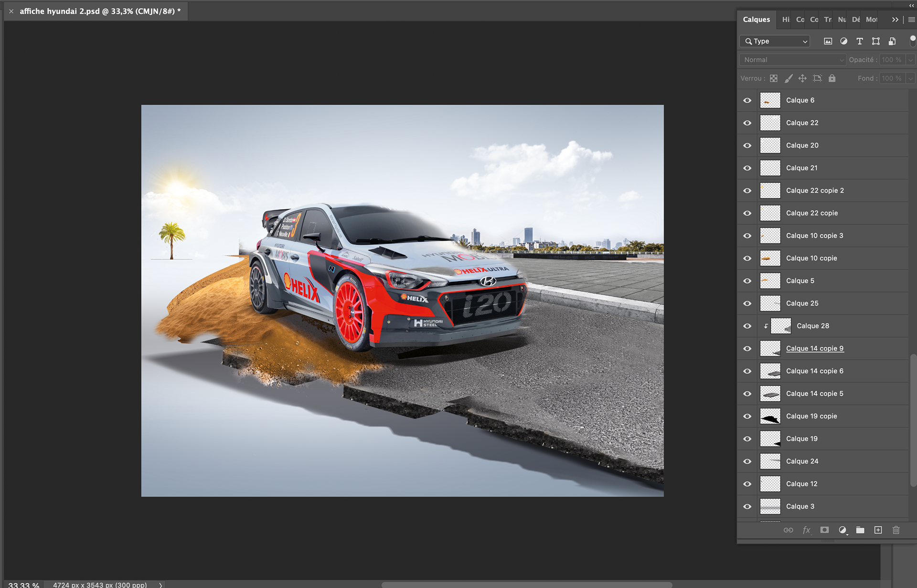Delete the layer with the trash icon
The height and width of the screenshot is (588, 917).
(896, 530)
